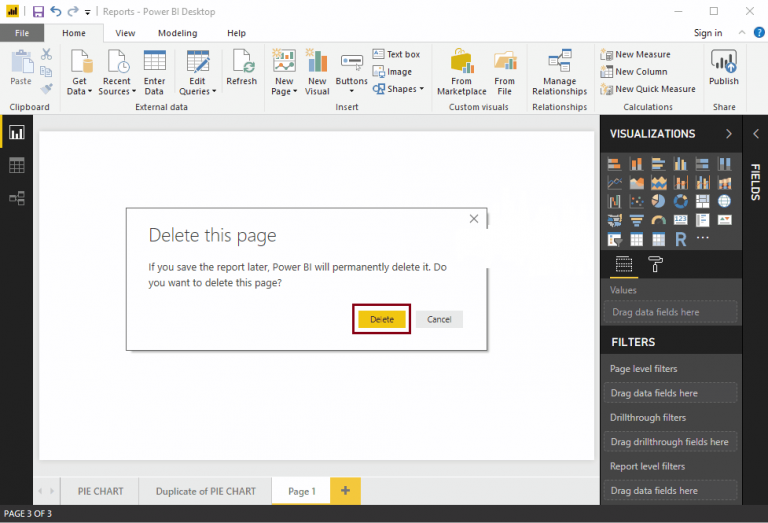Screen dimensions: 768x523
Task: Select the waterfall chart visual
Action: 614,201
